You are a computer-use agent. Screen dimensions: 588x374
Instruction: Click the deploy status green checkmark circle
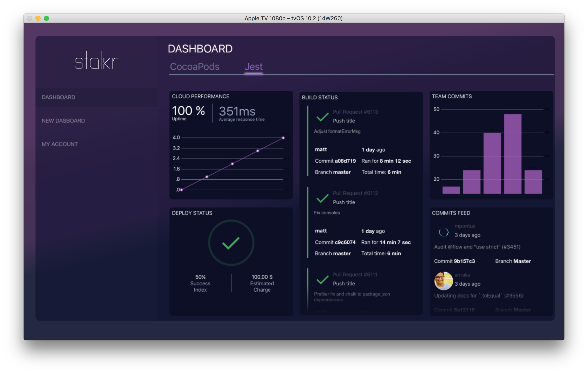click(231, 243)
